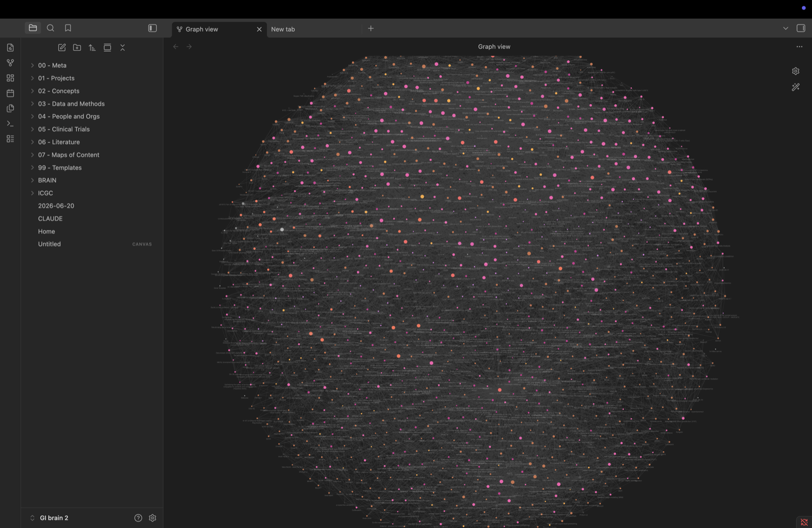Auto-reveal current file icon
This screenshot has height=528, width=812.
click(x=107, y=47)
